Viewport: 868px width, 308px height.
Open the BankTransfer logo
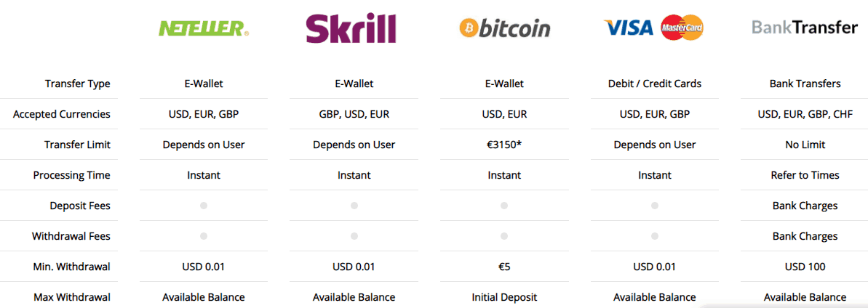[x=805, y=27]
